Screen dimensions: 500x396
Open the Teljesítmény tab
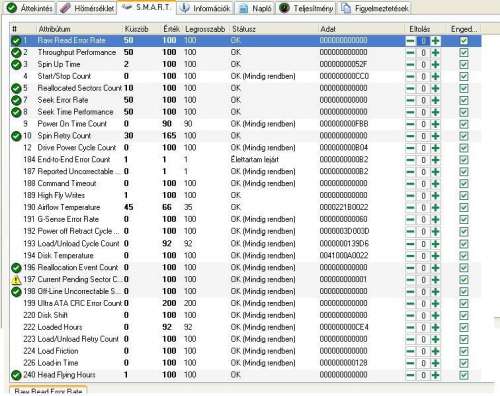306,8
